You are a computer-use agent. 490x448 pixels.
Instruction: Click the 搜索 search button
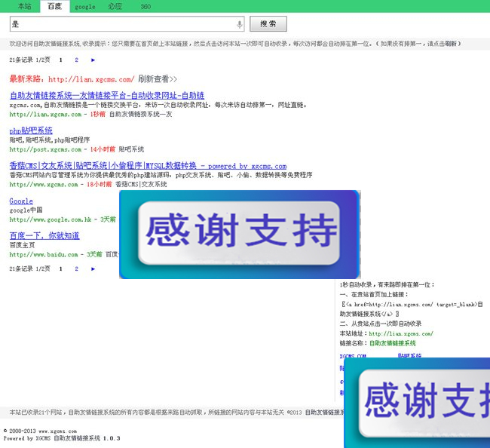click(x=268, y=24)
